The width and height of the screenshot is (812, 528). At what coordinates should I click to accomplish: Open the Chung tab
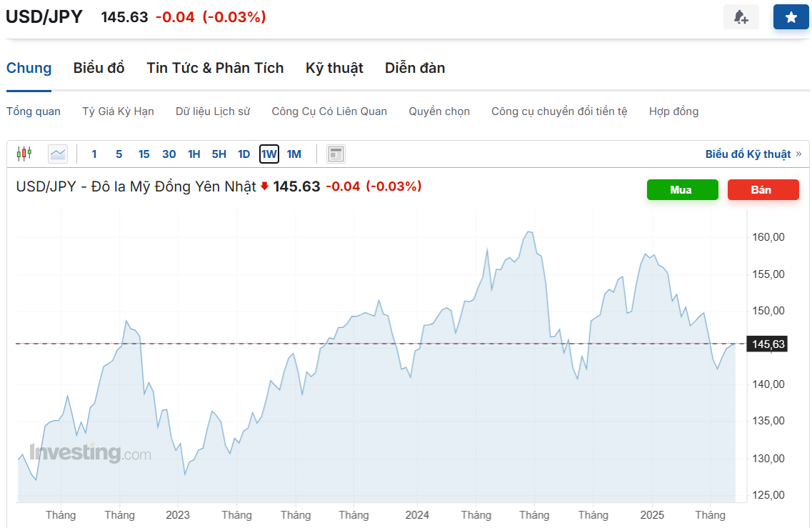tap(29, 68)
